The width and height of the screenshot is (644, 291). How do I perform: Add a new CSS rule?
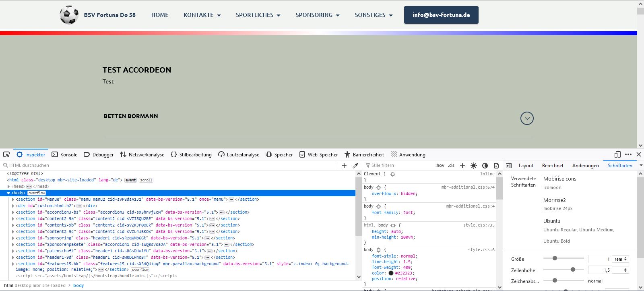pos(462,166)
